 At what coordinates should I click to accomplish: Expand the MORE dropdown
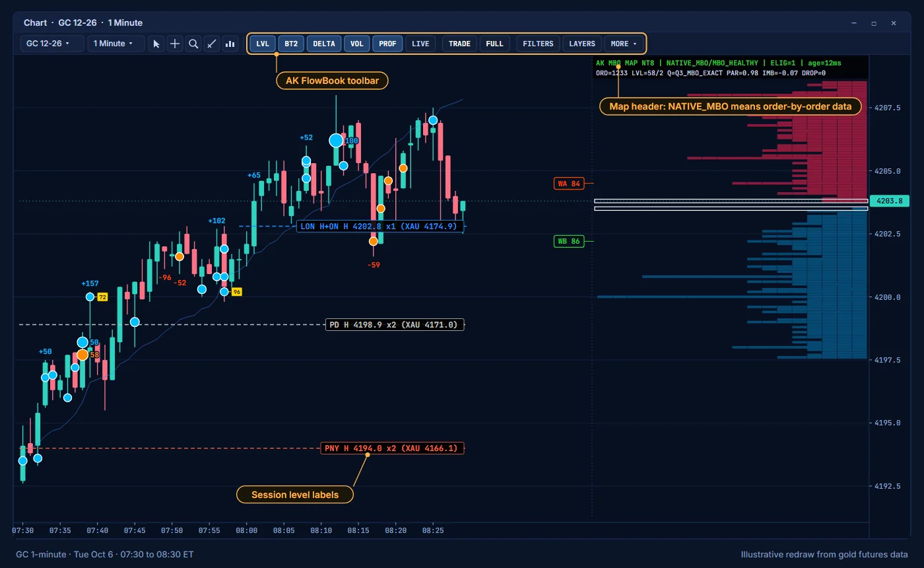(x=624, y=44)
